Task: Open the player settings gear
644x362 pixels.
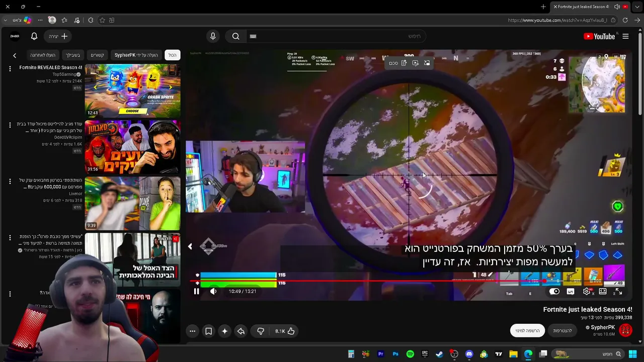Action: tap(587, 292)
